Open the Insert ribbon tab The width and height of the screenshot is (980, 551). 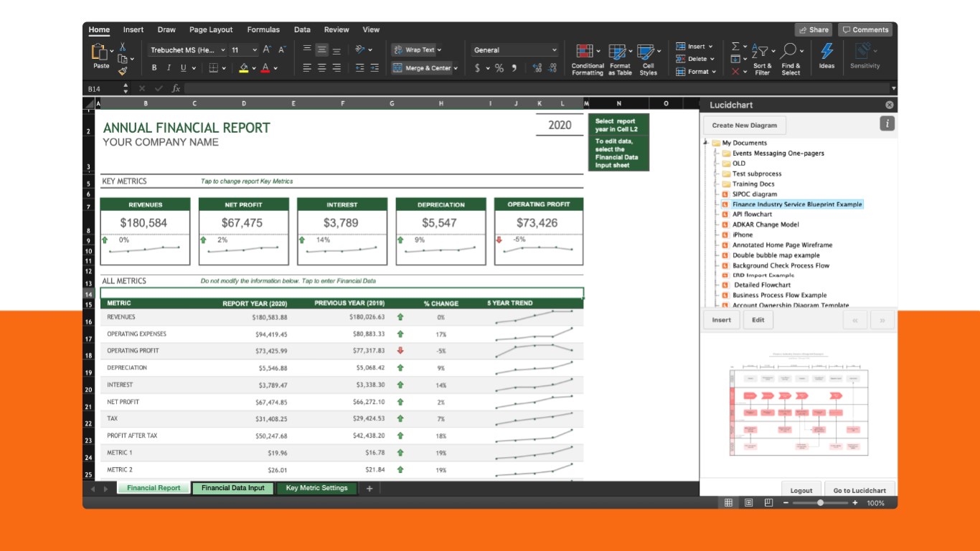point(133,29)
